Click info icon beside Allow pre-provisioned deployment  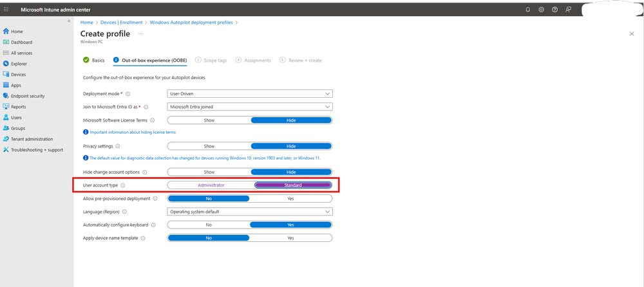click(155, 199)
